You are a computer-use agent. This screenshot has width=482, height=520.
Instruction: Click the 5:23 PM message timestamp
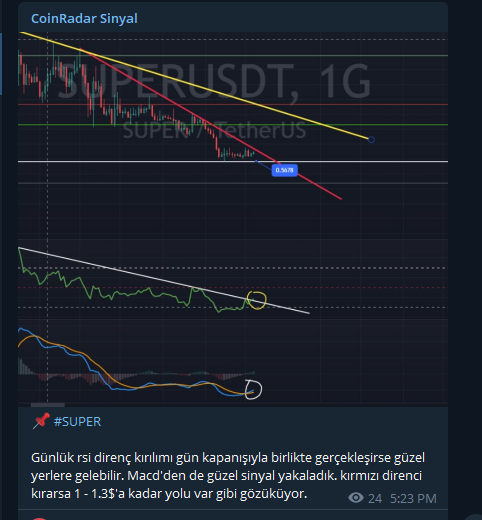413,499
